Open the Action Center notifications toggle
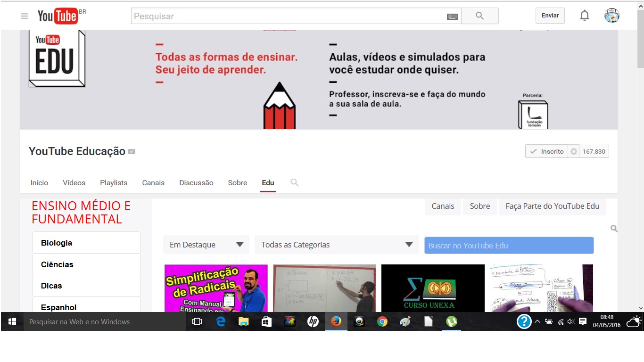Screen dimensions: 644x362 583,322
